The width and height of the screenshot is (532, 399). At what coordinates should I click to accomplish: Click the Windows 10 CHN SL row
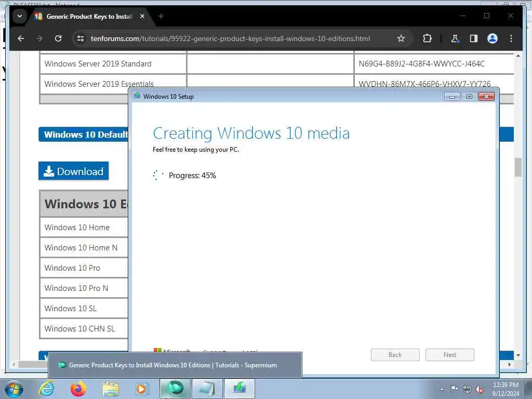pyautogui.click(x=84, y=328)
